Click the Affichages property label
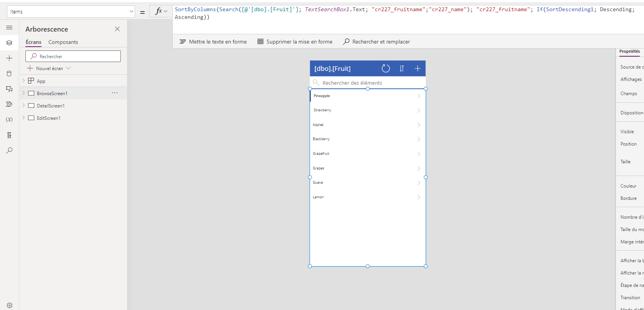 [x=631, y=79]
